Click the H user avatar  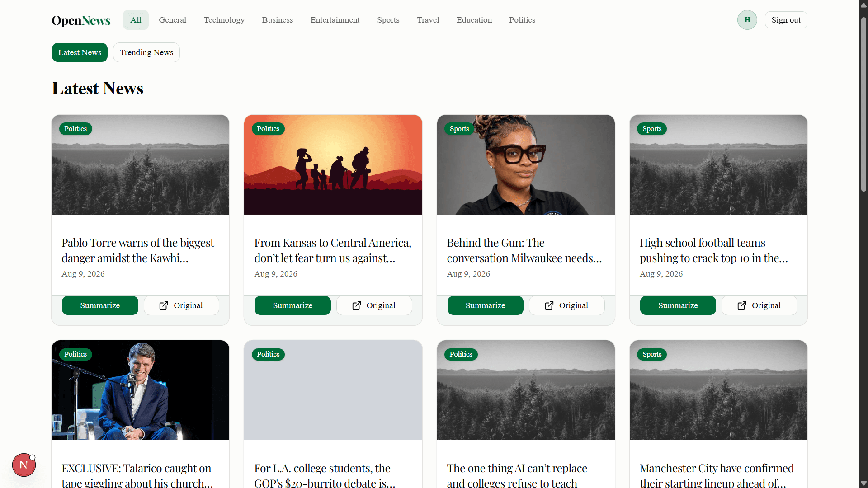click(x=747, y=20)
